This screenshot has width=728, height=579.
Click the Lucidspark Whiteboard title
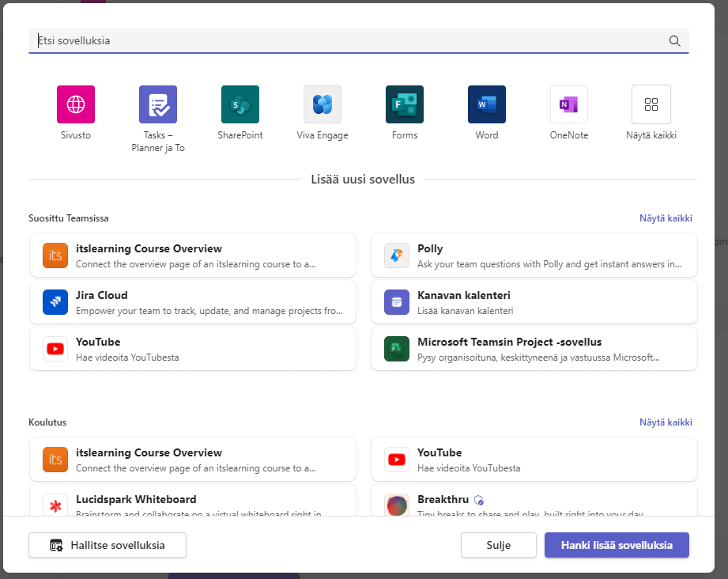point(136,500)
